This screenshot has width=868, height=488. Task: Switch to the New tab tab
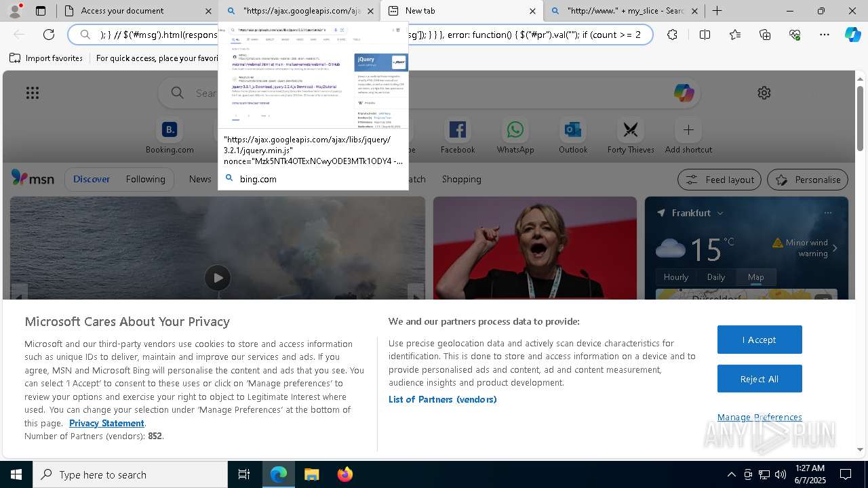click(x=461, y=11)
